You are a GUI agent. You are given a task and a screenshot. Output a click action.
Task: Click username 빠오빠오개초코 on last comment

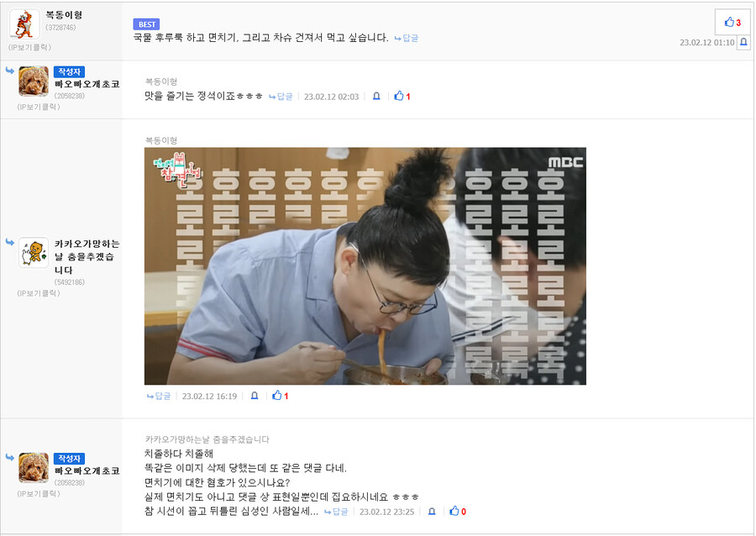click(87, 471)
